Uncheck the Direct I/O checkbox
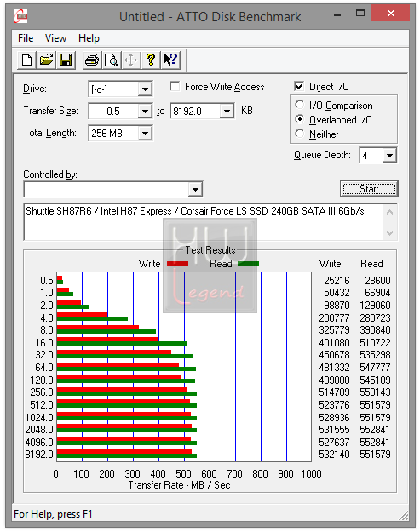Screen dimensions: 420x532 pyautogui.click(x=299, y=87)
